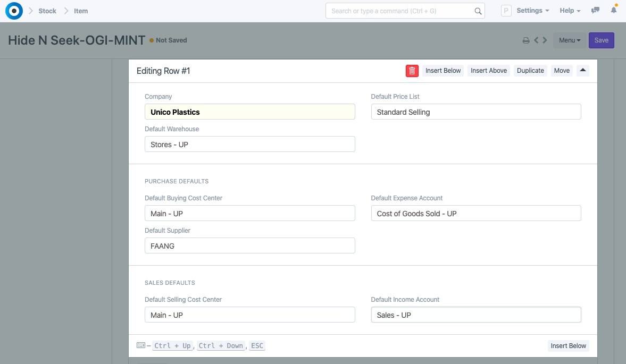Click the search magnifier icon
This screenshot has height=364, width=626.
[478, 10]
